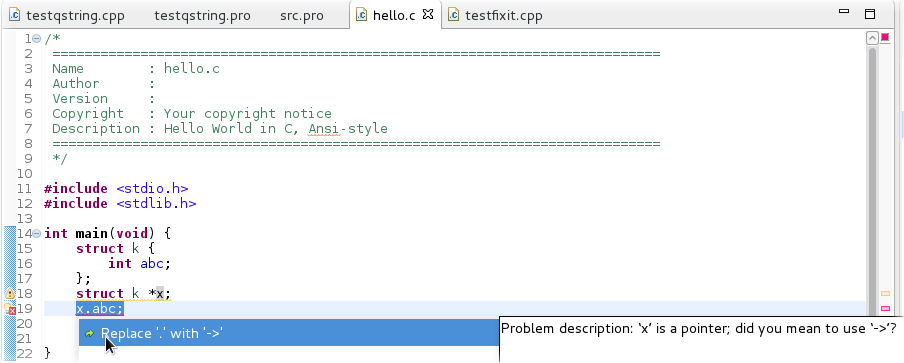The height and width of the screenshot is (363, 904).
Task: Minimize the editor area
Action: click(x=844, y=11)
